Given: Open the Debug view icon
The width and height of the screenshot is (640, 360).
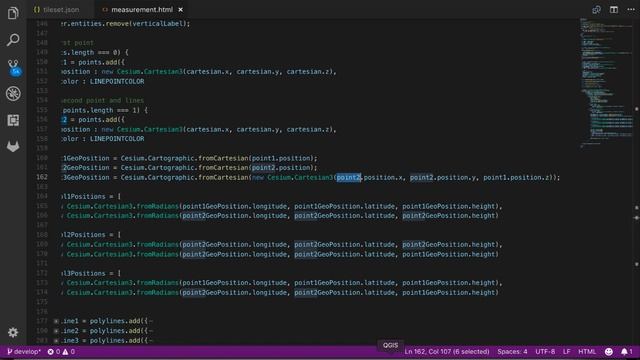Looking at the screenshot, I should pos(13,93).
